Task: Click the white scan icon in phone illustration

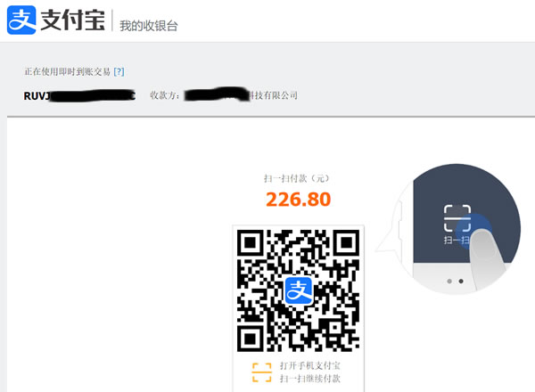Action: coord(457,218)
